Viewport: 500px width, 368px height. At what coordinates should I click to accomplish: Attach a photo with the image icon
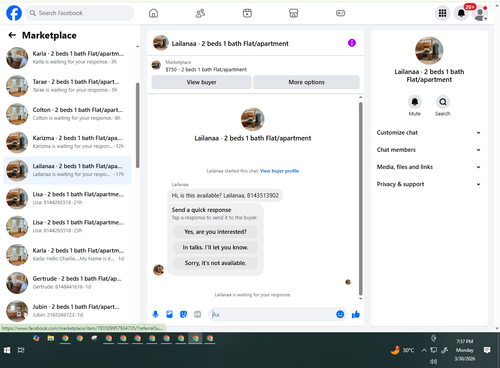coord(169,314)
